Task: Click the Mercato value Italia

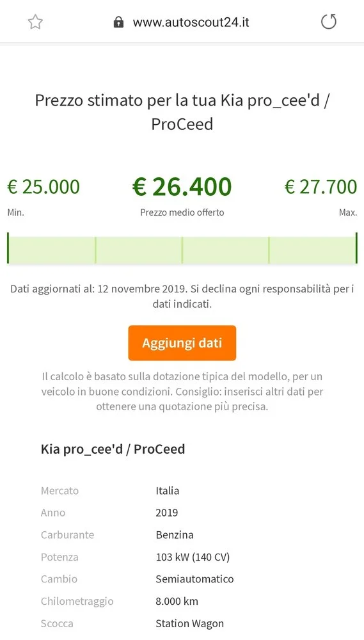Action: 168,490
